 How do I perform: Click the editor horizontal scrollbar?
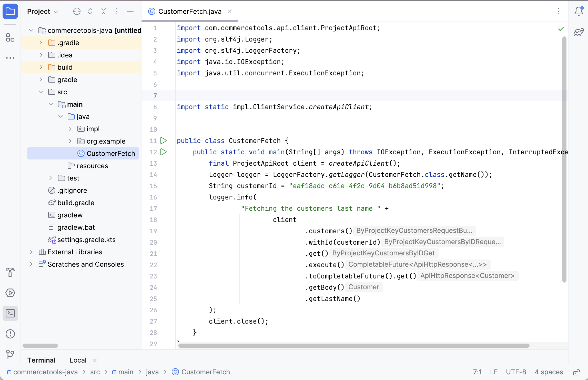coord(354,346)
